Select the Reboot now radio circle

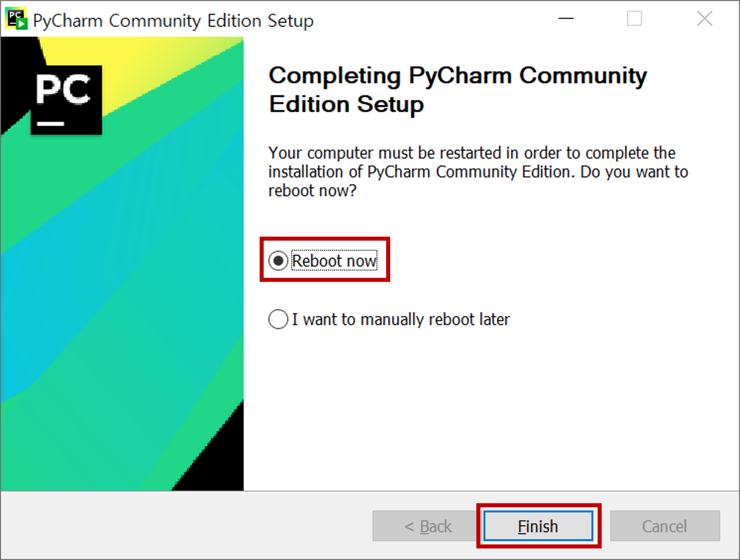click(x=278, y=261)
